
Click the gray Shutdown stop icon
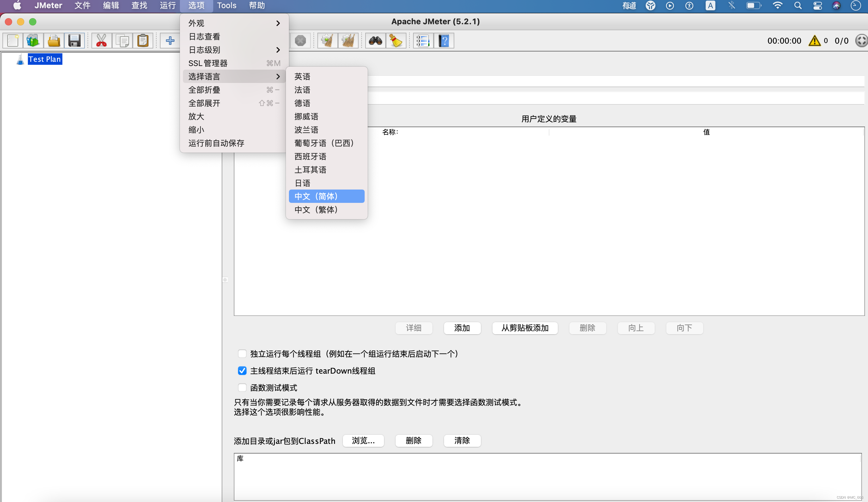tap(300, 41)
